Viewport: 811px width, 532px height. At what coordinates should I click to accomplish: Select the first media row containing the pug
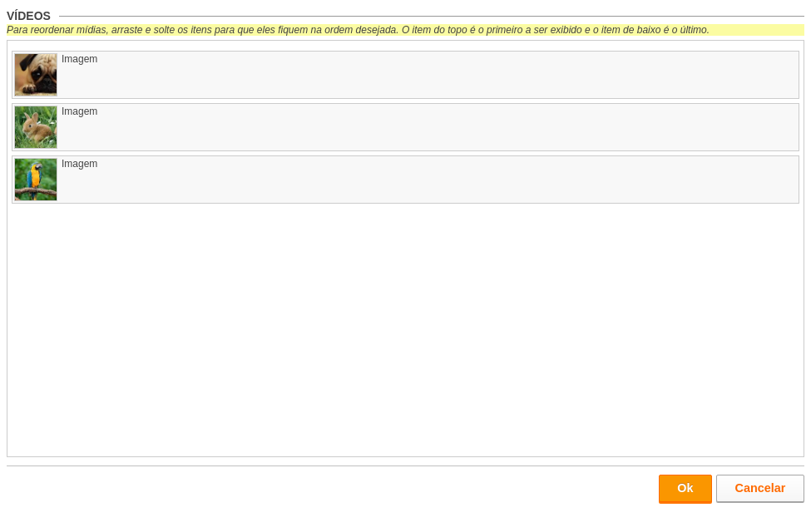406,75
